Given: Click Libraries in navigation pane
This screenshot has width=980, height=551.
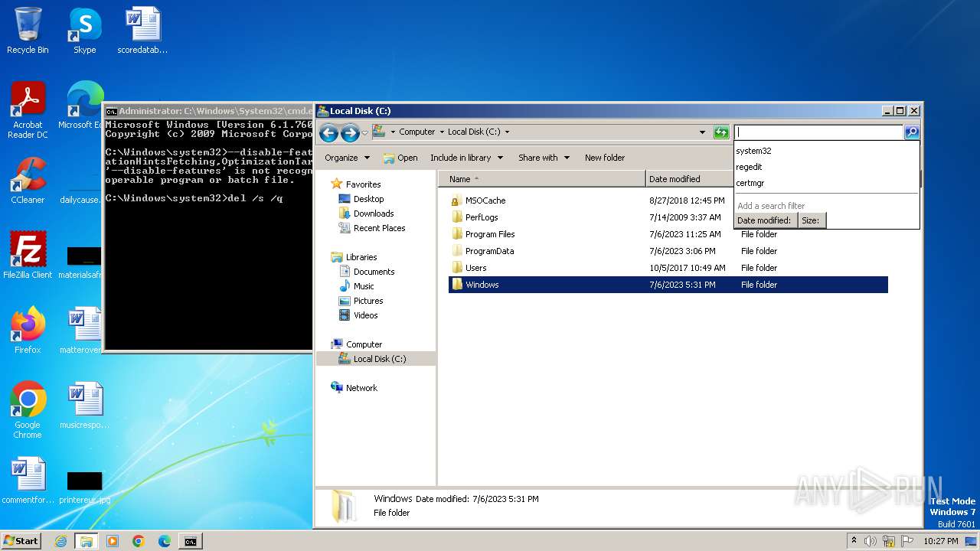Looking at the screenshot, I should [x=361, y=257].
